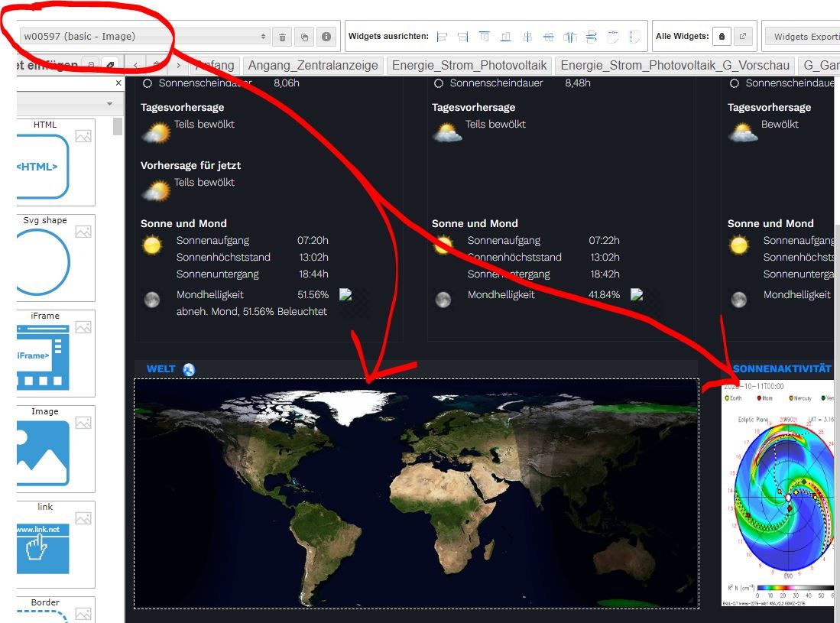Click Vorhersage für jetzt heading
Viewport: 840px width, 623px height.
[191, 165]
